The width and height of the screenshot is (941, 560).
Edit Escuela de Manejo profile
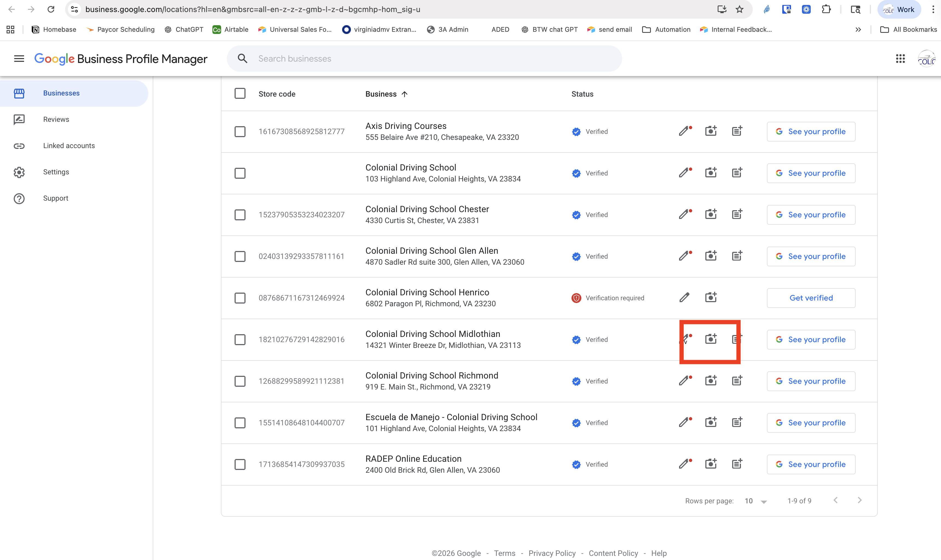click(685, 422)
